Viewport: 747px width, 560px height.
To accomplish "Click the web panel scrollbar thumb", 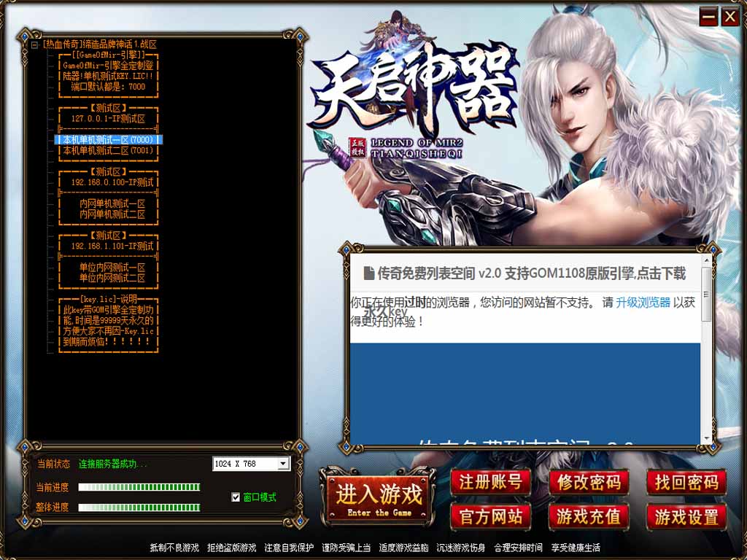I will point(706,294).
